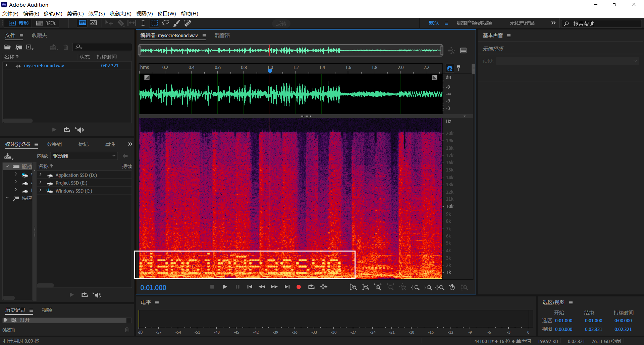Expand Windows SSD (C:) drive

click(x=40, y=191)
